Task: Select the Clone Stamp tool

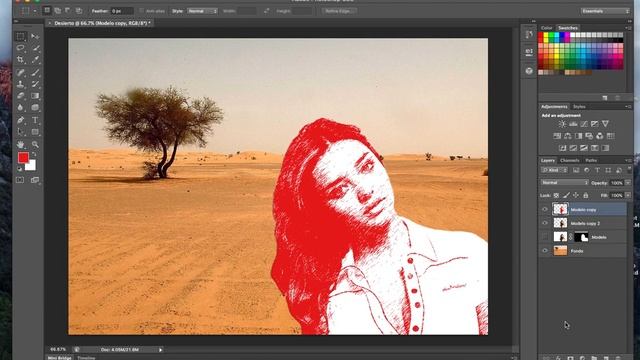Action: pyautogui.click(x=20, y=84)
